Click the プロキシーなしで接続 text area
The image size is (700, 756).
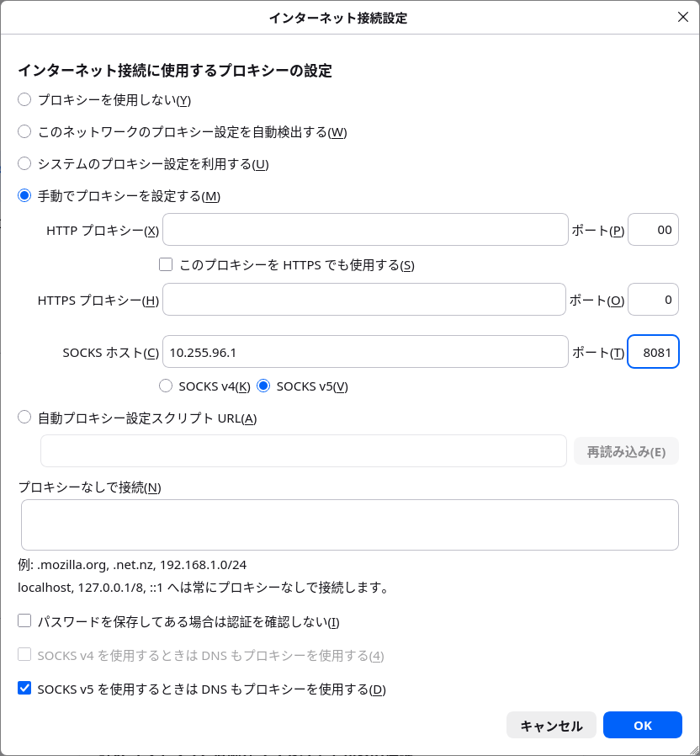click(350, 524)
